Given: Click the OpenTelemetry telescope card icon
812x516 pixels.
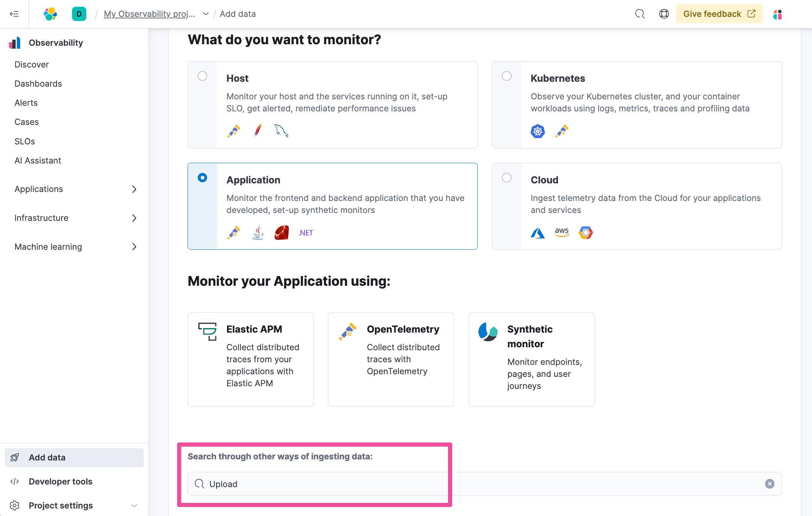Looking at the screenshot, I should [347, 331].
